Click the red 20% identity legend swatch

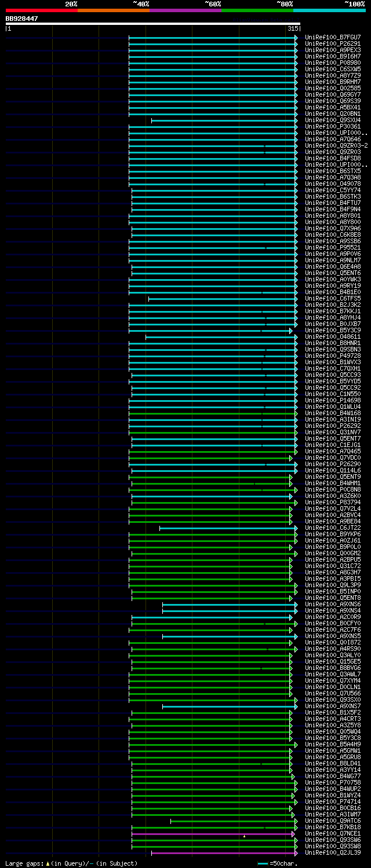pos(41,10)
